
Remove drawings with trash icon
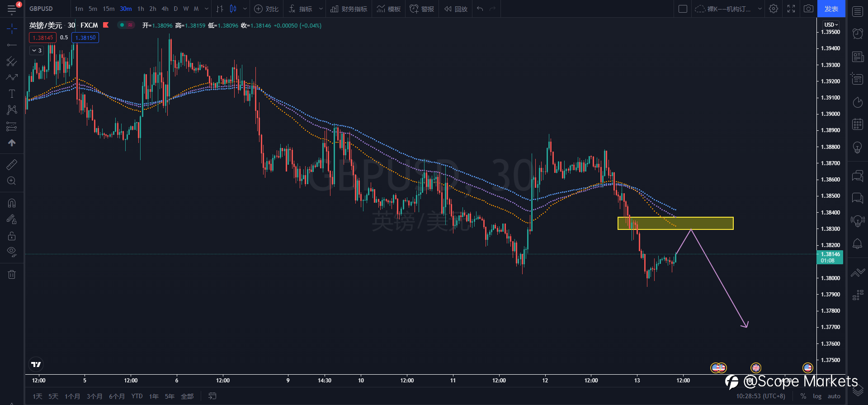click(12, 274)
